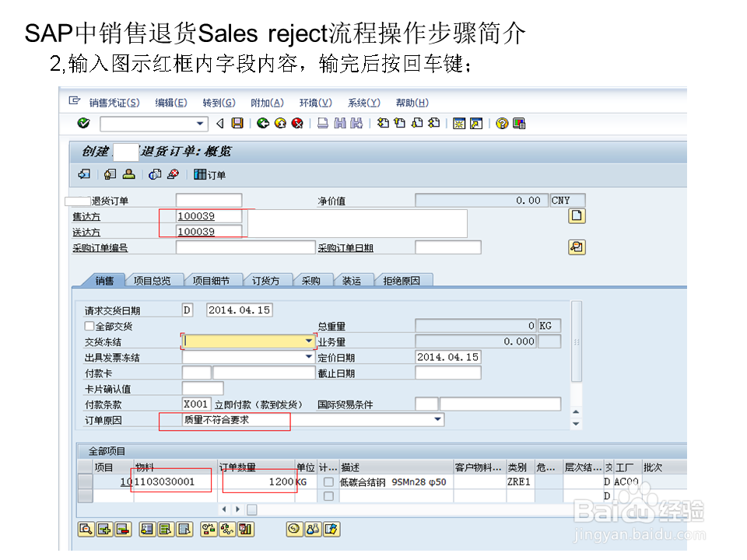Expand the 交货冻结 dropdown
The image size is (747, 560).
point(309,341)
